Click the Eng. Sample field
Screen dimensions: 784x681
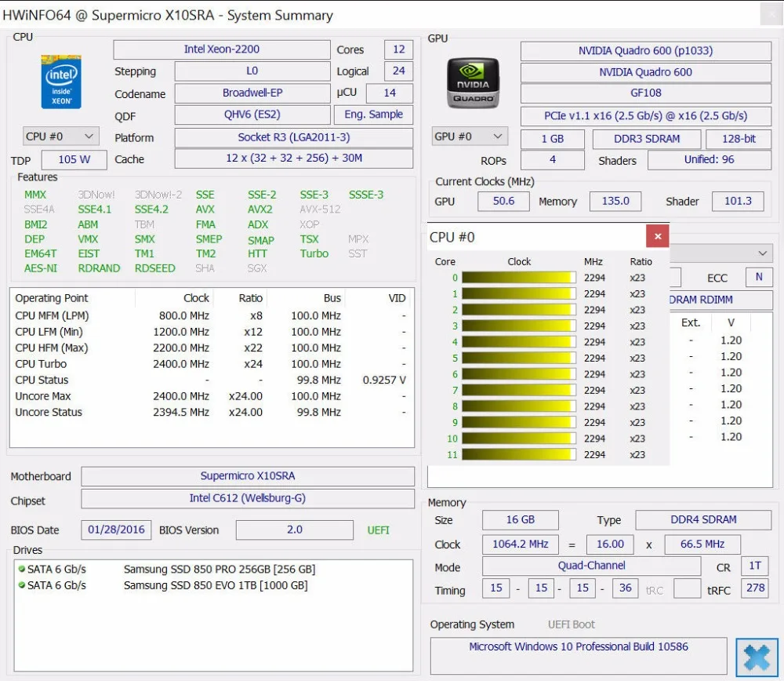[373, 115]
